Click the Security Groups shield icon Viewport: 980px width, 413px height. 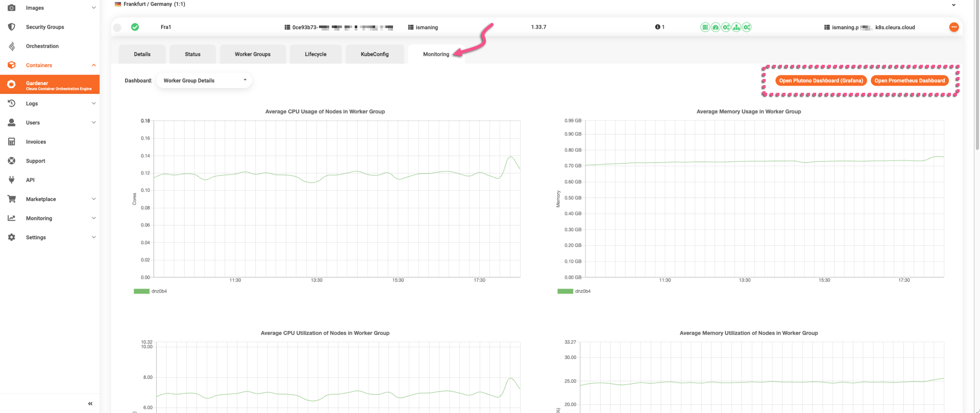pyautogui.click(x=11, y=27)
